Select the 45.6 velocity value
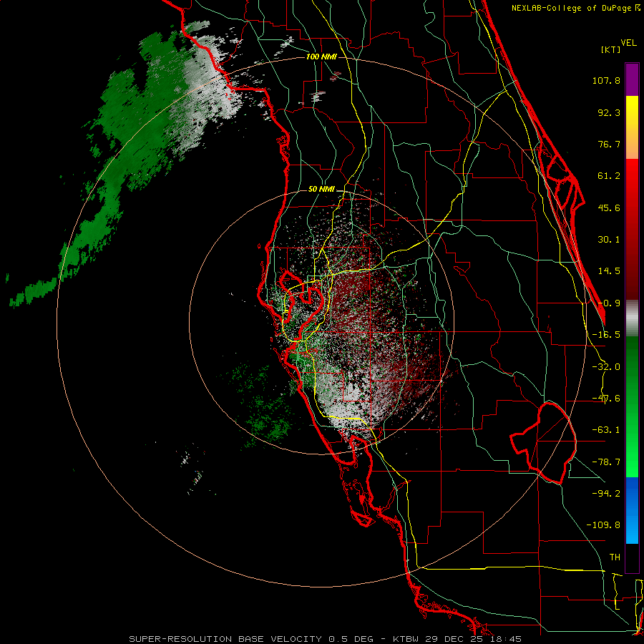The image size is (644, 644). [x=609, y=208]
